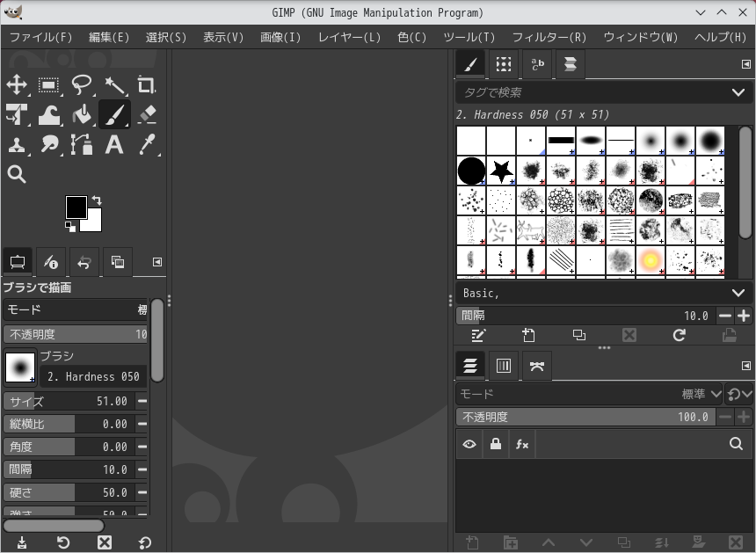Select the Move tool
Viewport: 756px width, 553px height.
17,85
